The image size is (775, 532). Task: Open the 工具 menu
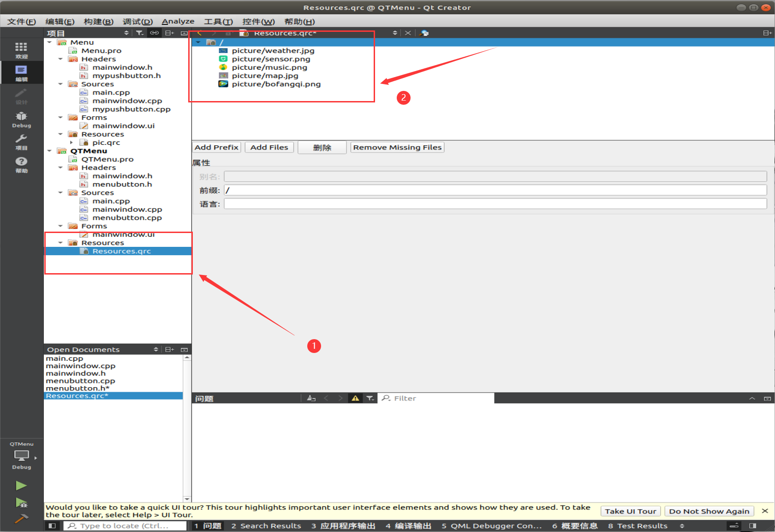coord(218,21)
